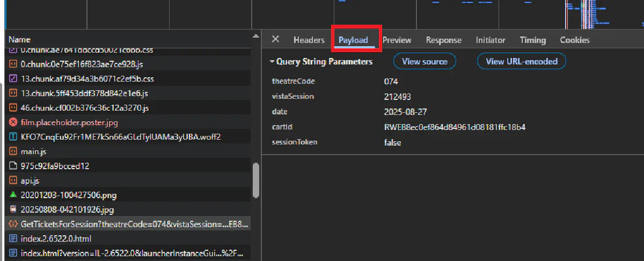Show the Cookies tab
644x261 pixels.
574,40
